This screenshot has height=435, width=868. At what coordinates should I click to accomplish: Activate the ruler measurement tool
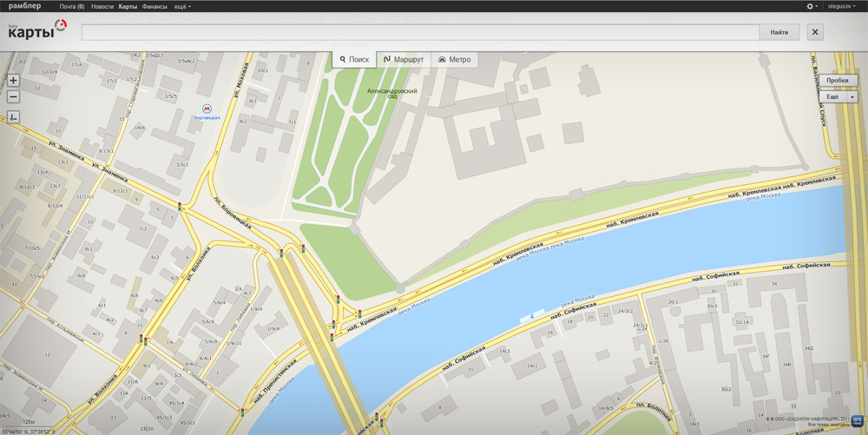point(13,117)
